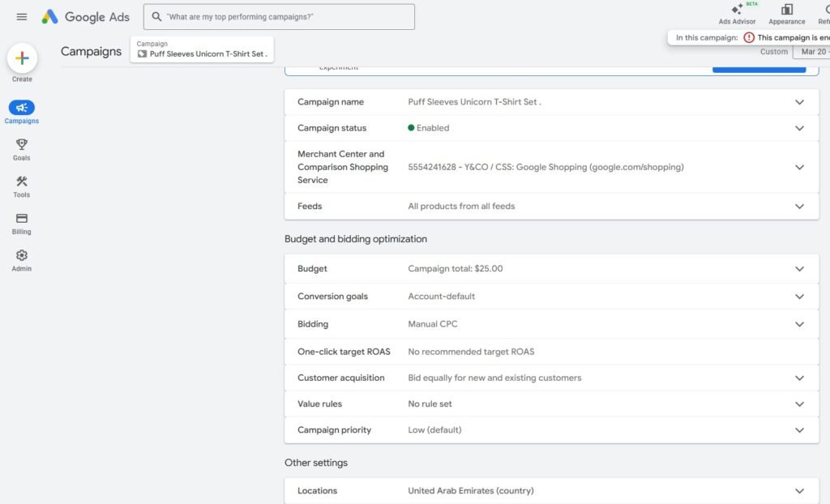Click 'Low (default)' priority value
The image size is (830, 504).
click(x=434, y=430)
